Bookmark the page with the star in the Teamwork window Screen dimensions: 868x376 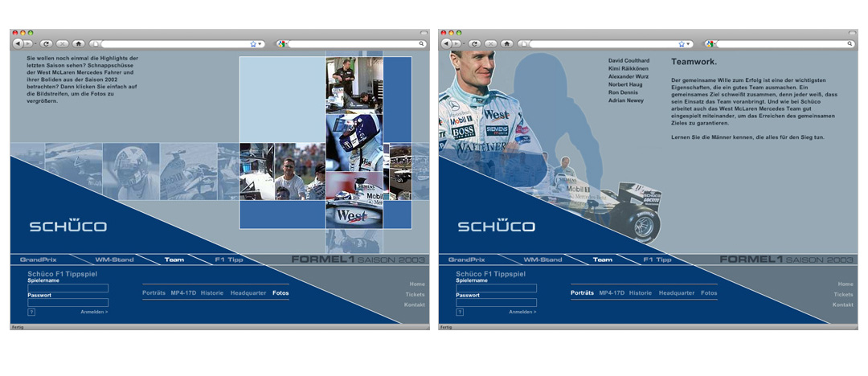682,43
